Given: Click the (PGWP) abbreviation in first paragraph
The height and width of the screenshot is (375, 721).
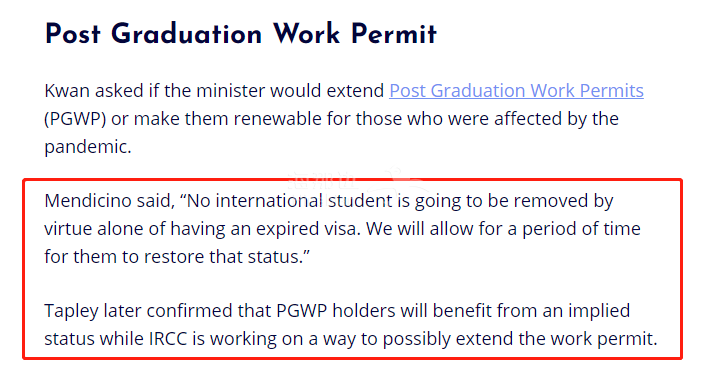Looking at the screenshot, I should point(75,119).
